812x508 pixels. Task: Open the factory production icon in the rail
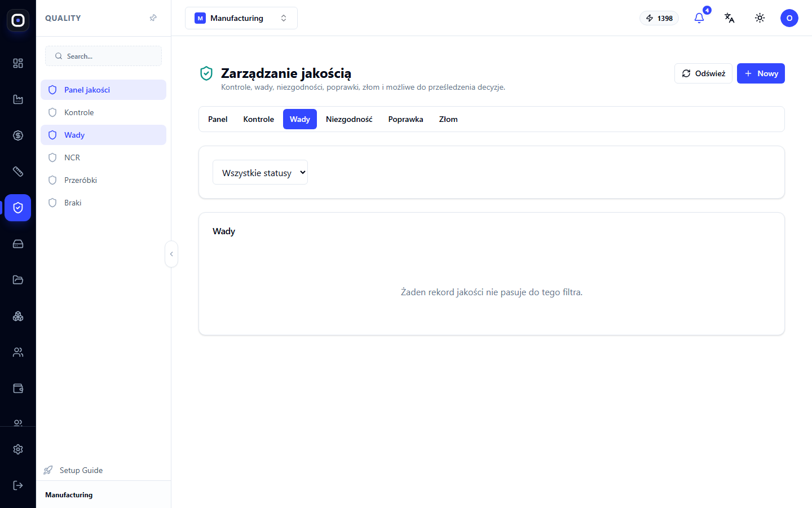click(x=18, y=99)
